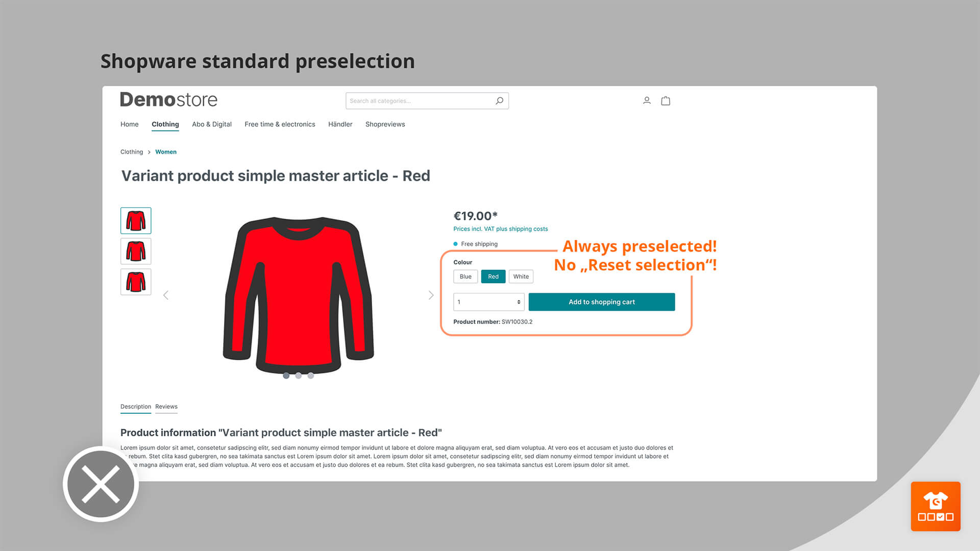Click the Shopware plugin icon bottom right
This screenshot has width=980, height=551.
pos(936,506)
